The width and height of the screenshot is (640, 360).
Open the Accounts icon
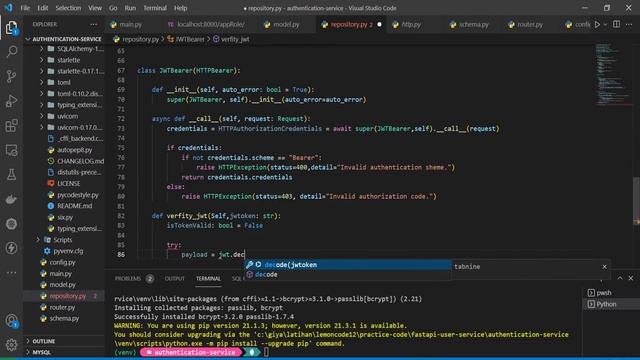11,321
